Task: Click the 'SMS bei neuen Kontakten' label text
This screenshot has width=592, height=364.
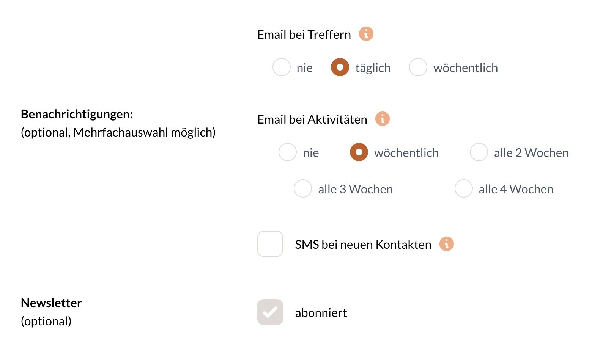Action: [363, 244]
